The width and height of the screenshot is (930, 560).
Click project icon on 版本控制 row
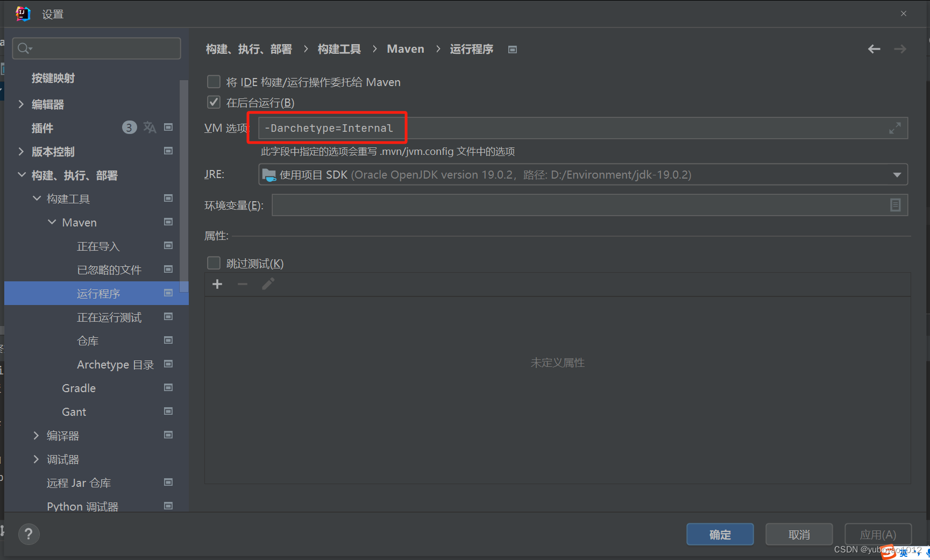point(168,151)
